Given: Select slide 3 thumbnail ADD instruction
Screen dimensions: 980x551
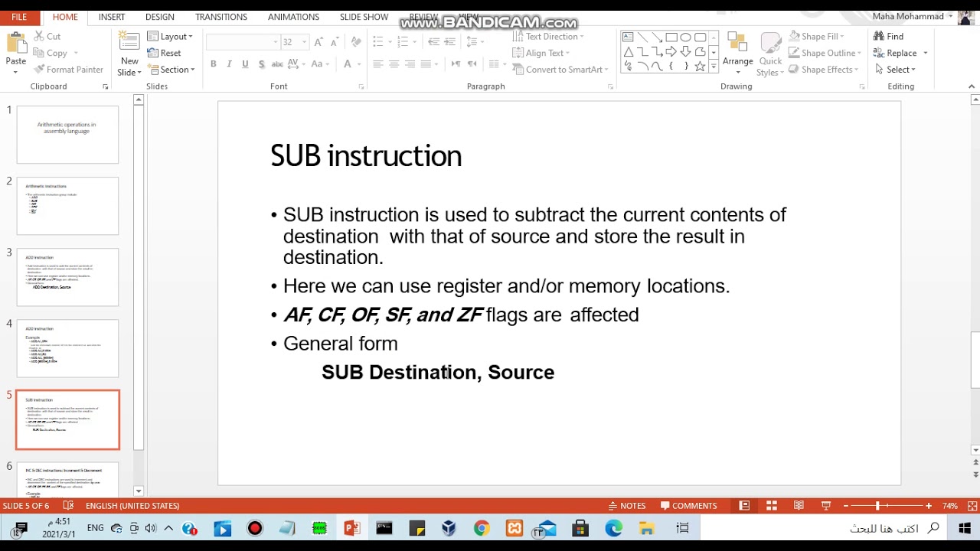Looking at the screenshot, I should pos(67,277).
